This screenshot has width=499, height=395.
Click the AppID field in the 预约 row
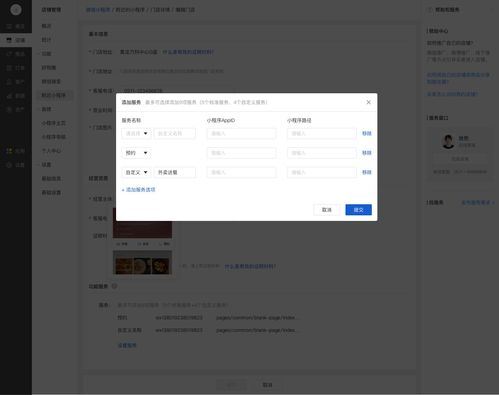click(x=241, y=153)
